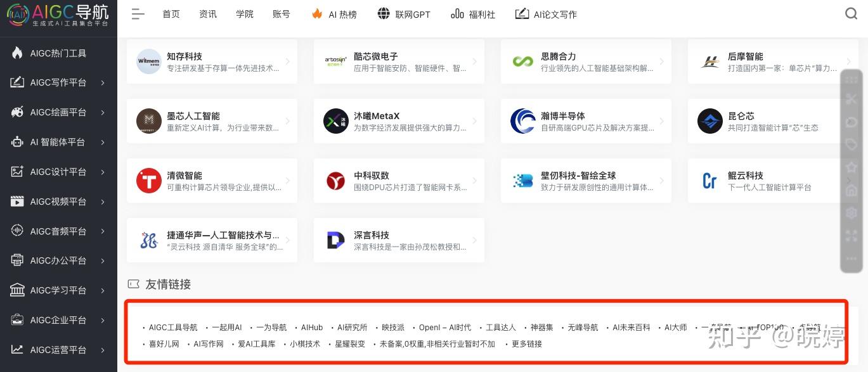
Task: Follow the 映技派 friendly link
Action: click(x=393, y=328)
